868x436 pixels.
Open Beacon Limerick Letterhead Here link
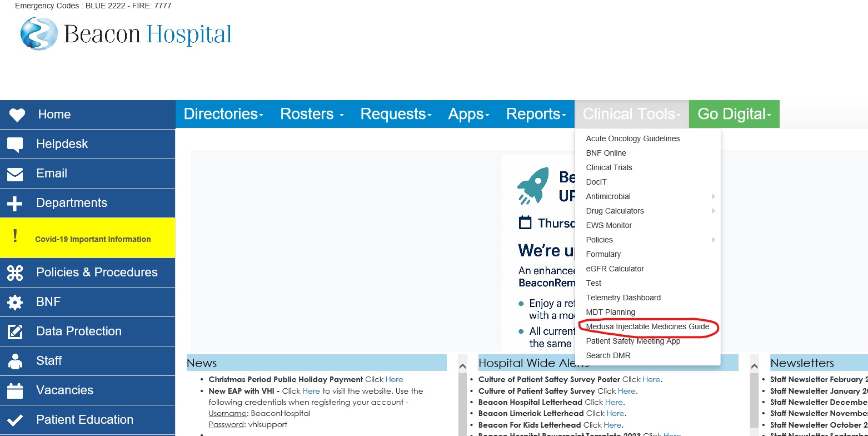[615, 413]
